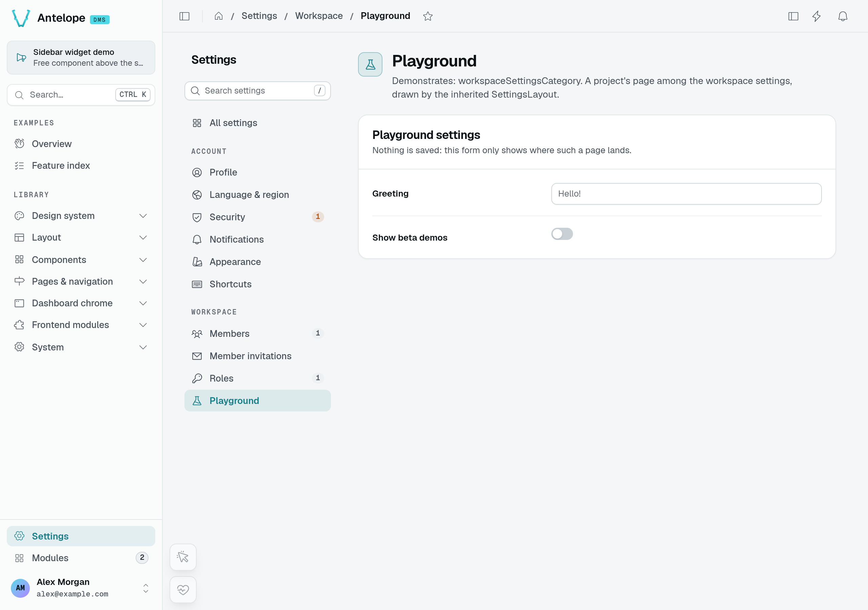
Task: Open workspace Members page
Action: coord(257,333)
